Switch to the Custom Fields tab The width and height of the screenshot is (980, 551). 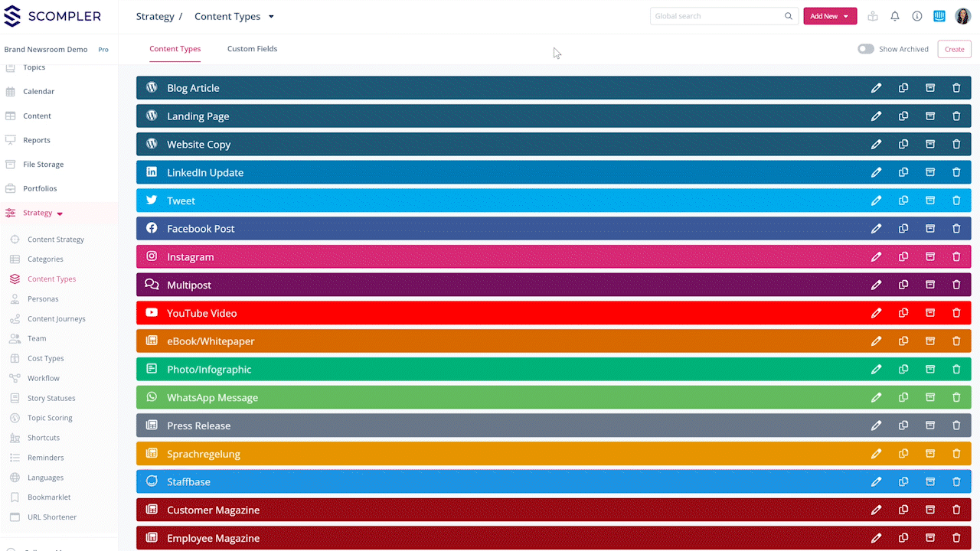coord(252,49)
